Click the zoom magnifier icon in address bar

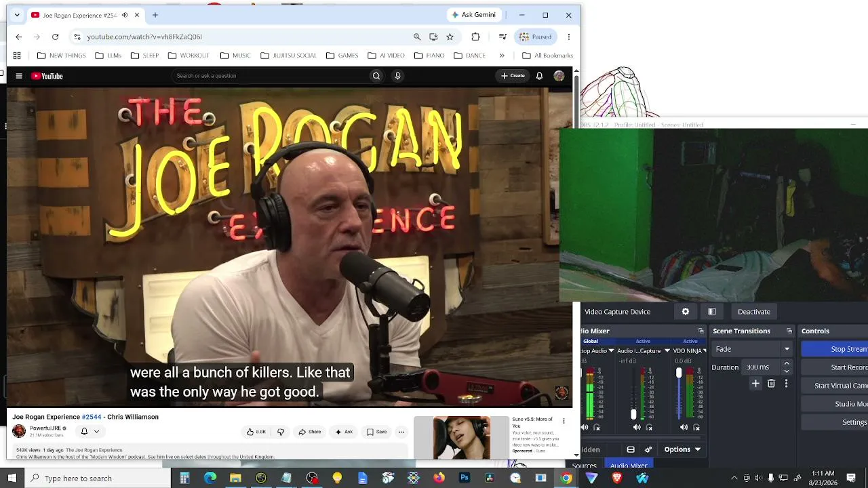pyautogui.click(x=417, y=37)
